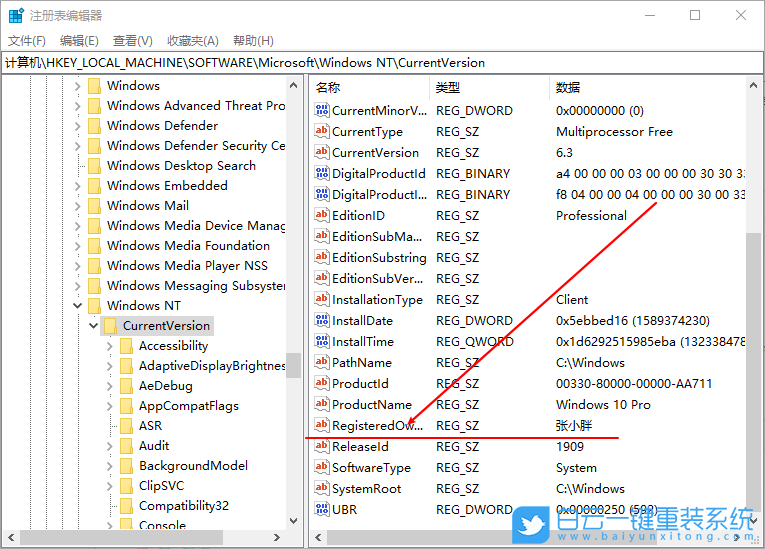Expand the Windows Embedded key
Viewport: 765px width, 549px height.
click(x=78, y=186)
